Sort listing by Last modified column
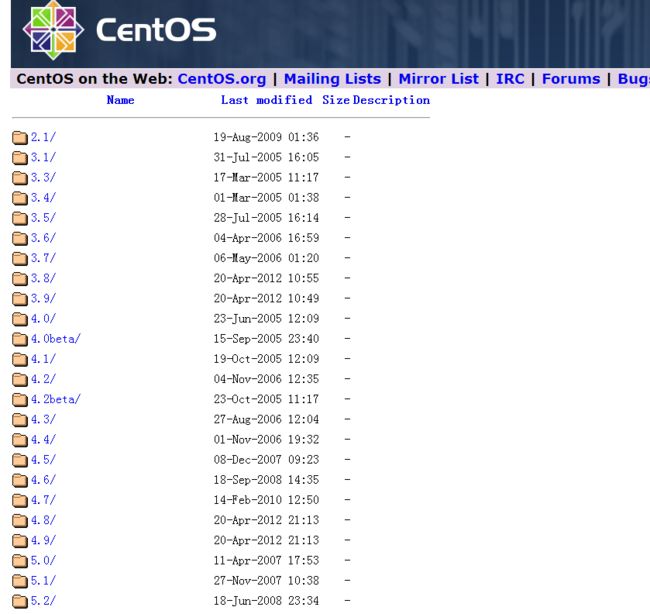650x614 pixels. pyautogui.click(x=266, y=100)
